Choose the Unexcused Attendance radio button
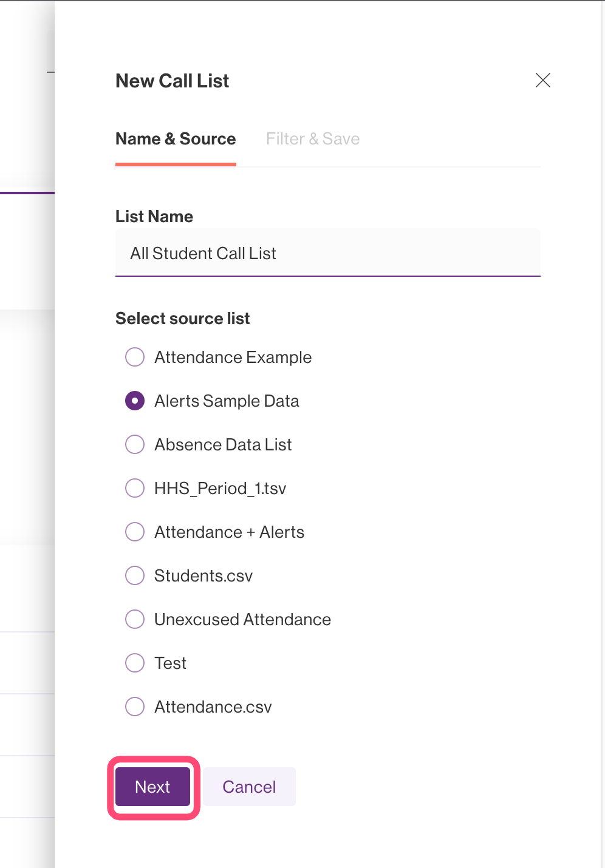 click(x=135, y=619)
